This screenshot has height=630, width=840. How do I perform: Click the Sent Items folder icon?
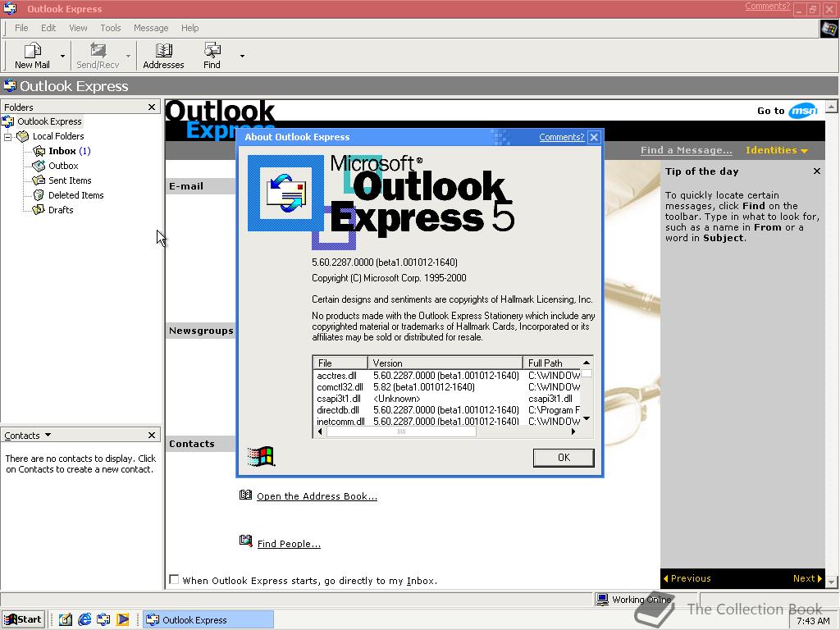[39, 180]
